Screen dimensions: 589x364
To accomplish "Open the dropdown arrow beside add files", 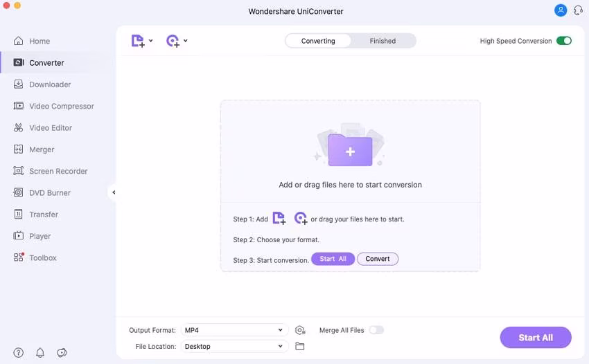I will pyautogui.click(x=151, y=41).
